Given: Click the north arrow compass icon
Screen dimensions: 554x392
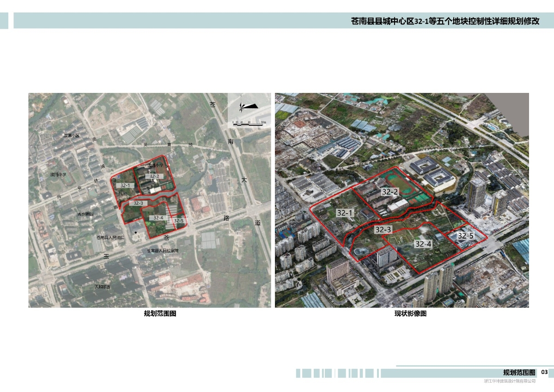Looking at the screenshot, I should [x=248, y=106].
